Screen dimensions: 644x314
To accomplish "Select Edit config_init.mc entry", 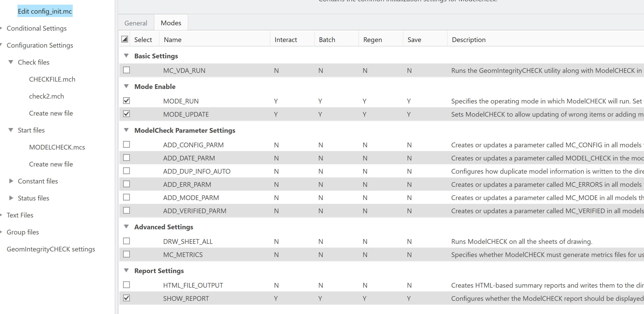I will [45, 11].
